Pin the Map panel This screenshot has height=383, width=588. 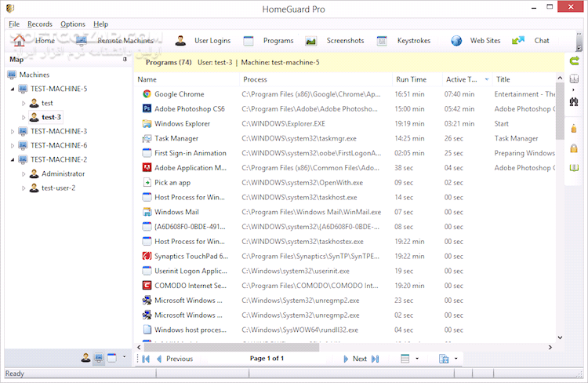pos(125,60)
